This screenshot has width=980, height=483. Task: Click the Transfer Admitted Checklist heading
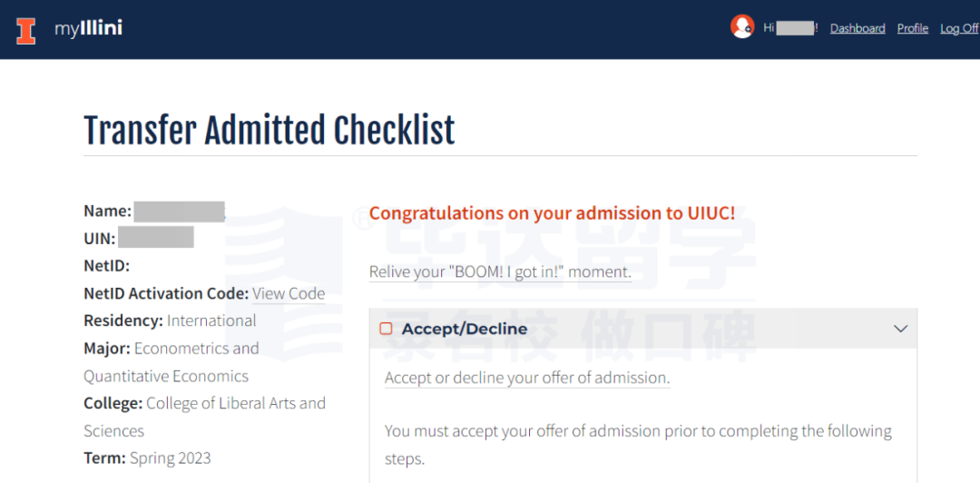coord(269,130)
